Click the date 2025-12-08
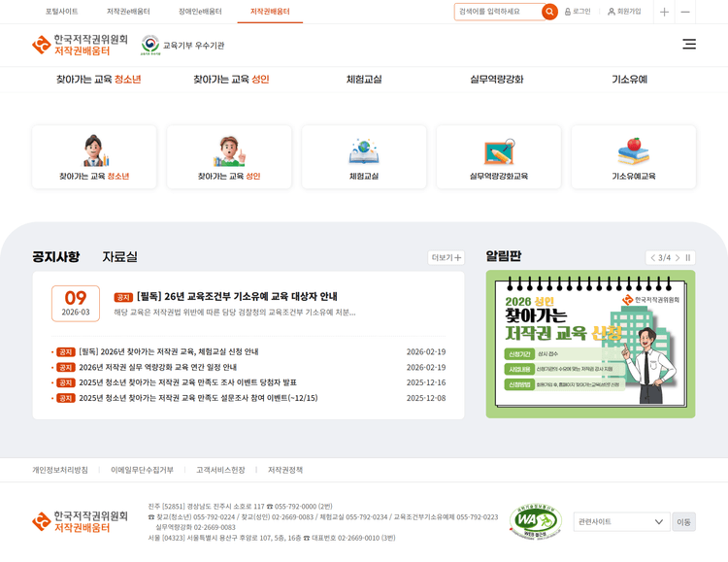The width and height of the screenshot is (728, 562). pos(426,398)
